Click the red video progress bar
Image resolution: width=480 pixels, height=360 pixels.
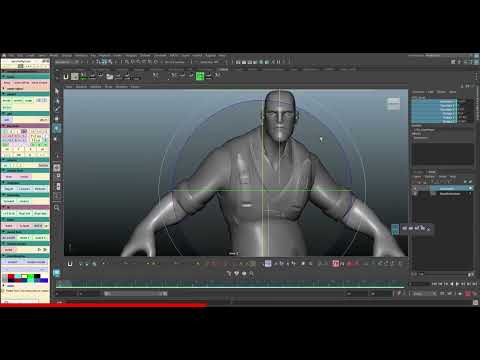click(x=104, y=304)
